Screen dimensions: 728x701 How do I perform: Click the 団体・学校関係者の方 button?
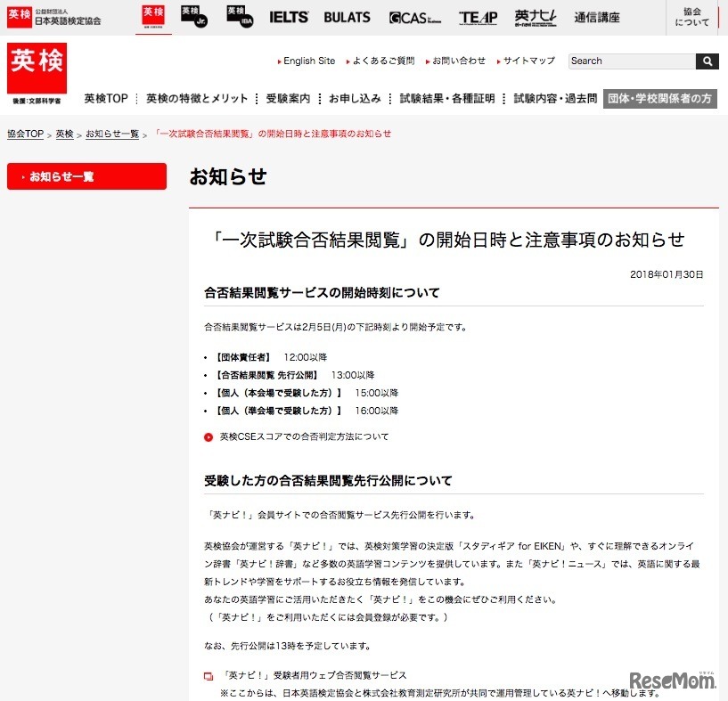[661, 99]
